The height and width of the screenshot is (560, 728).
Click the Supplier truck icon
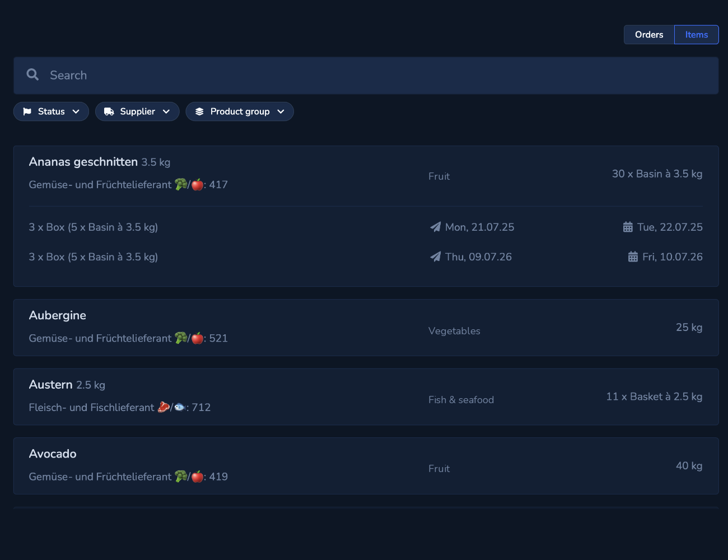tap(109, 111)
